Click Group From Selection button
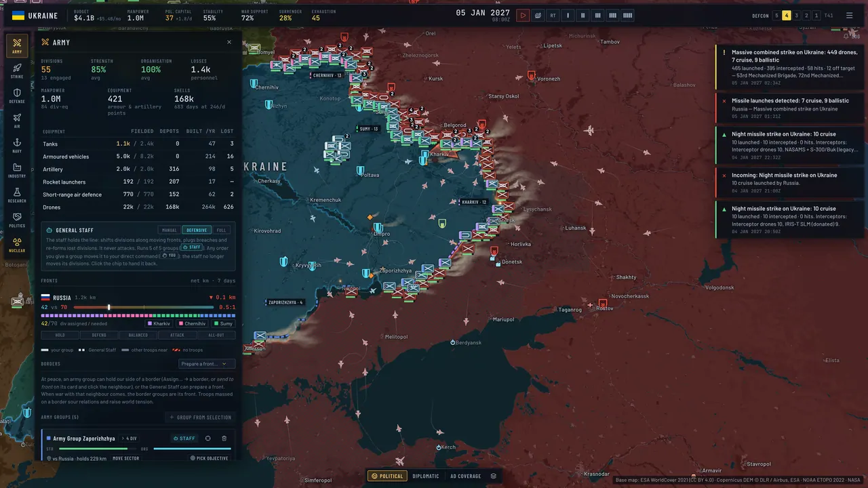This screenshot has width=868, height=488. tap(200, 418)
